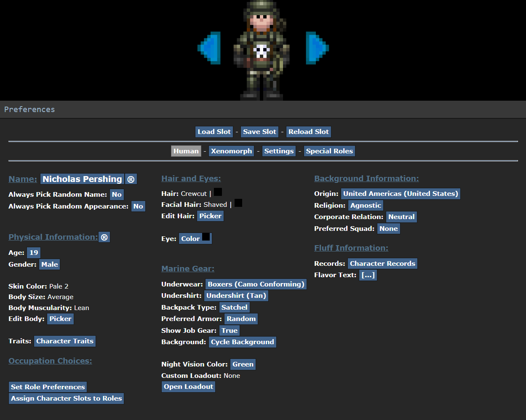The height and width of the screenshot is (420, 526).
Task: Edit Flavor Text [...] button
Action: tap(368, 275)
